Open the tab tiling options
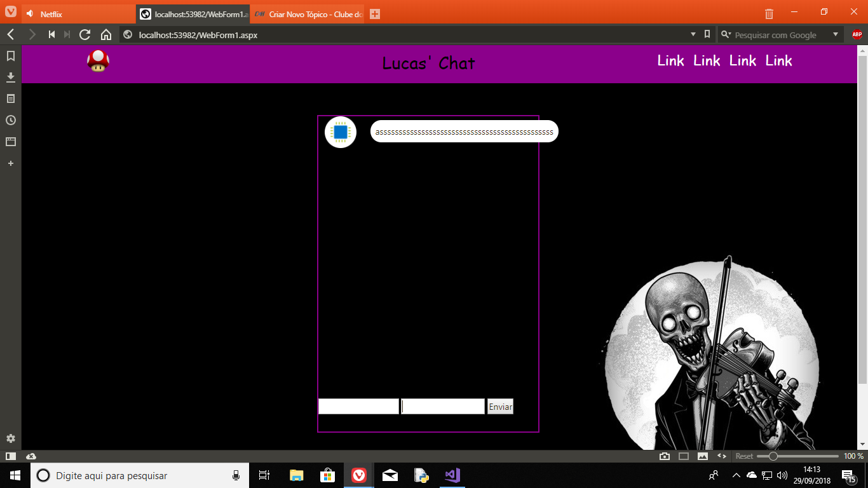 click(x=684, y=456)
